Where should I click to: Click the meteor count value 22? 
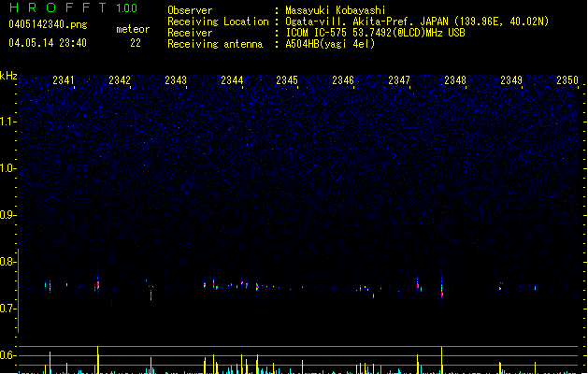tap(136, 43)
